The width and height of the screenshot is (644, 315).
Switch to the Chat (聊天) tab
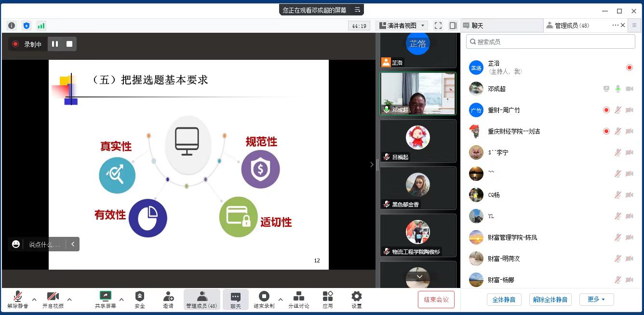point(501,26)
